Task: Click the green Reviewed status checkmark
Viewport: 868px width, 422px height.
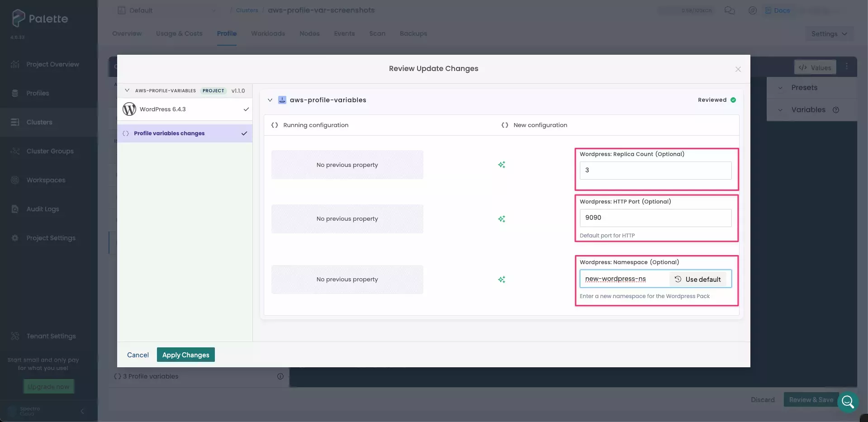Action: point(733,100)
